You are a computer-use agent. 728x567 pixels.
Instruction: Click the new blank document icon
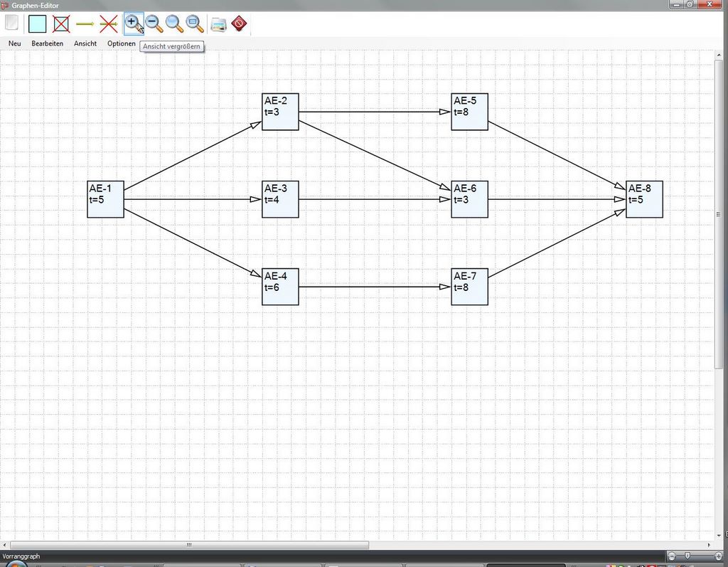coord(11,23)
